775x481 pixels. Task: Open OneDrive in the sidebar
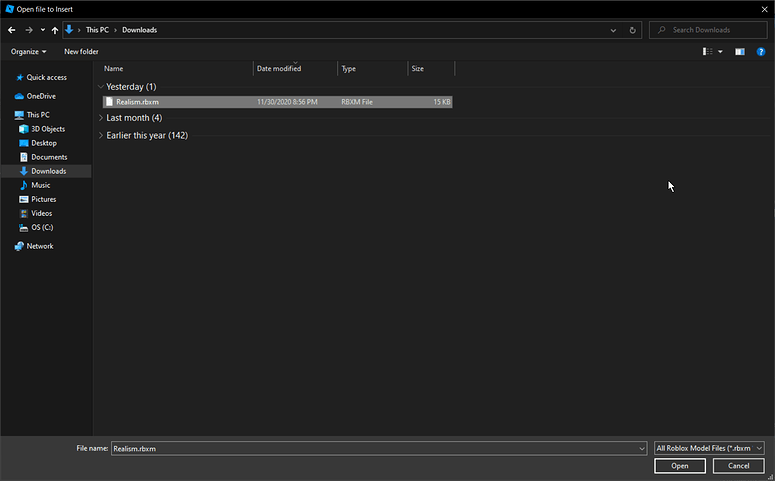41,96
